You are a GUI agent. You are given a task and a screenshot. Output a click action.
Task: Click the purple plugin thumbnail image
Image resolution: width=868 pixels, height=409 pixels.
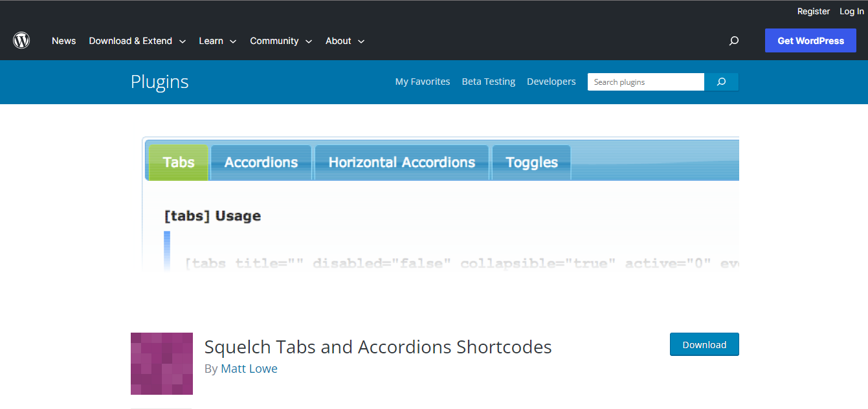pyautogui.click(x=161, y=364)
